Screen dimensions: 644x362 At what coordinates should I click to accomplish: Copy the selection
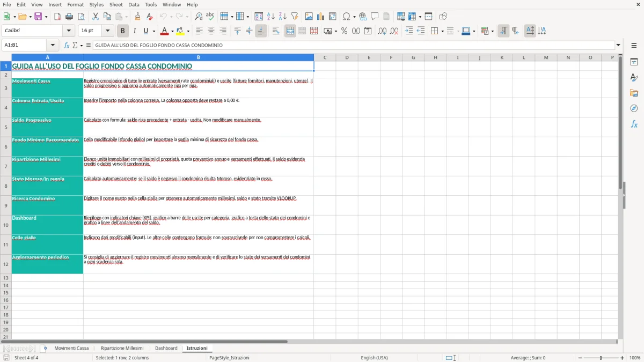tap(107, 17)
